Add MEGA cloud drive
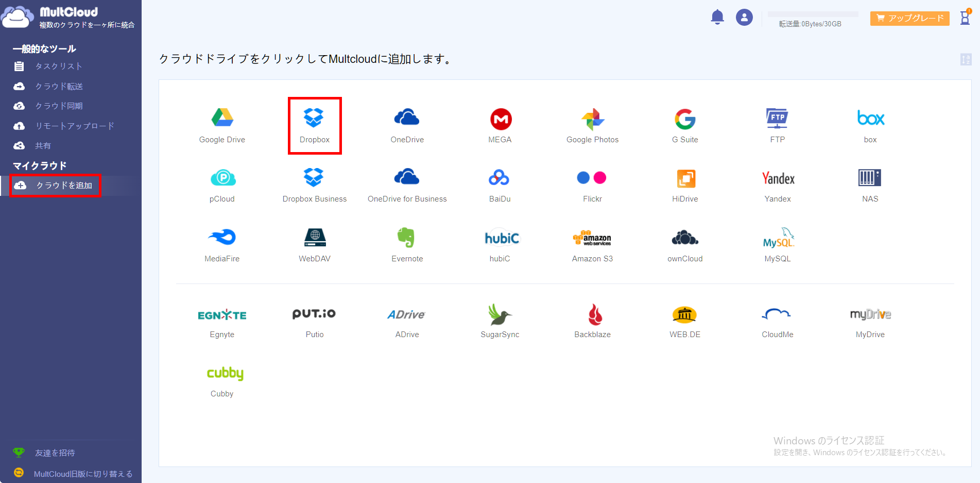The height and width of the screenshot is (483, 980). point(500,125)
